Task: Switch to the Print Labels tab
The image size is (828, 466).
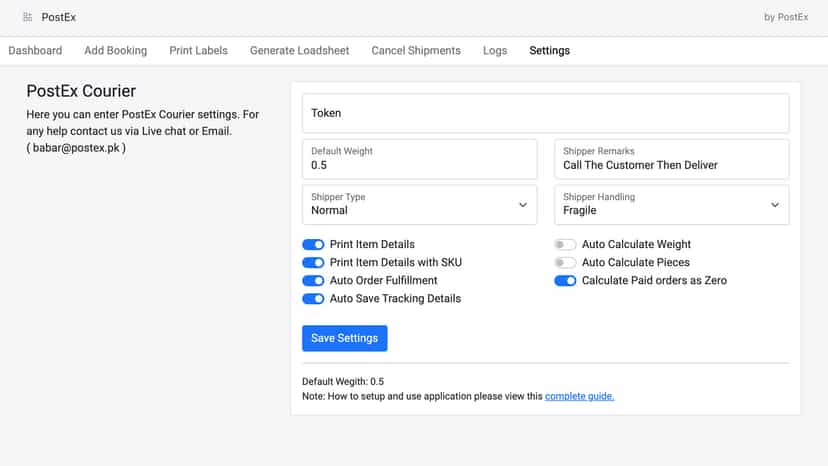Action: click(x=199, y=51)
